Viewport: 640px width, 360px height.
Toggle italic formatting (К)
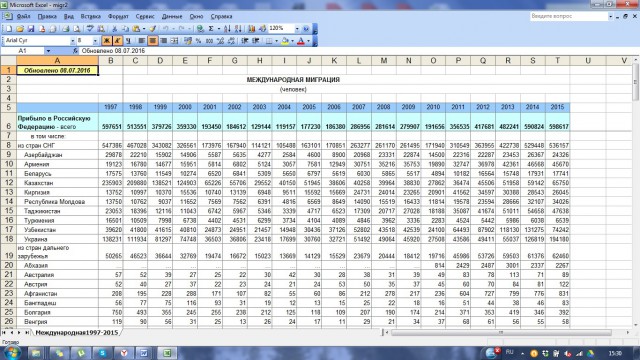(x=117, y=40)
